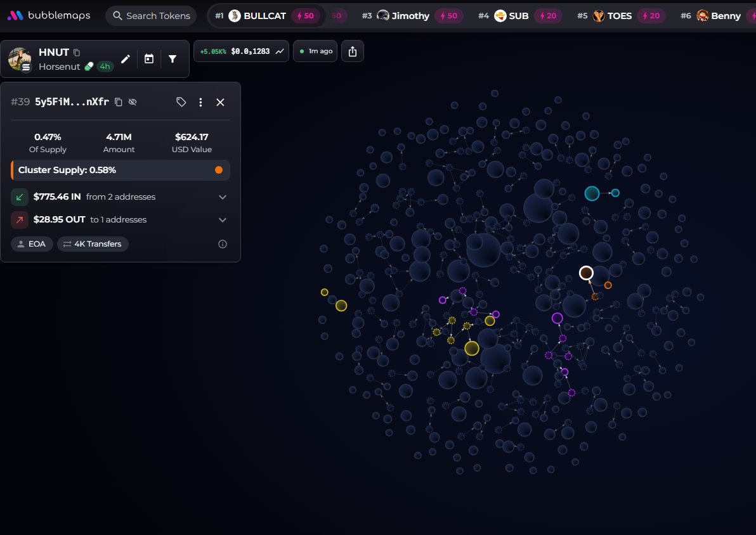Close the wallet details panel
The width and height of the screenshot is (756, 535).
click(x=220, y=102)
